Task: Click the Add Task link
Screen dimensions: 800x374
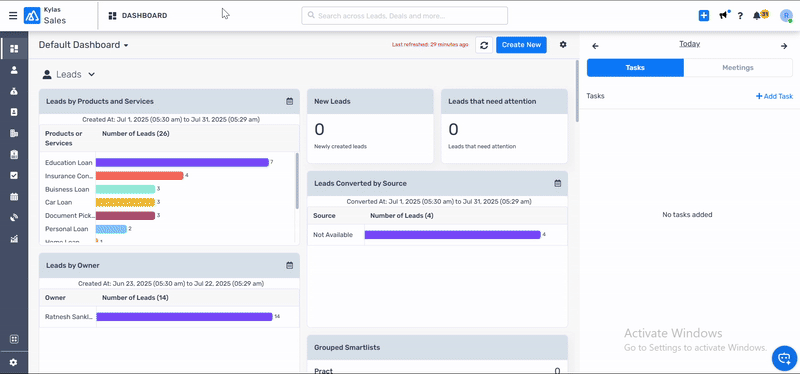Action: 774,96
